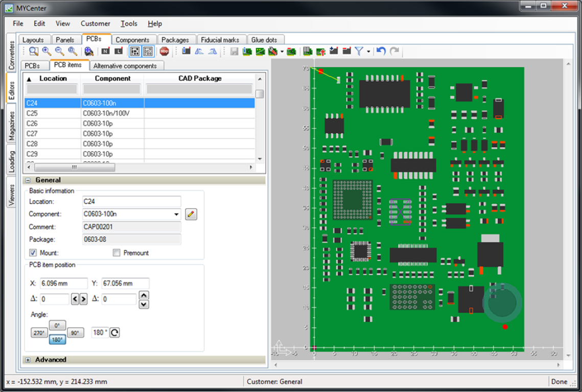This screenshot has width=582, height=392.
Task: Collapse the General section
Action: click(x=28, y=180)
